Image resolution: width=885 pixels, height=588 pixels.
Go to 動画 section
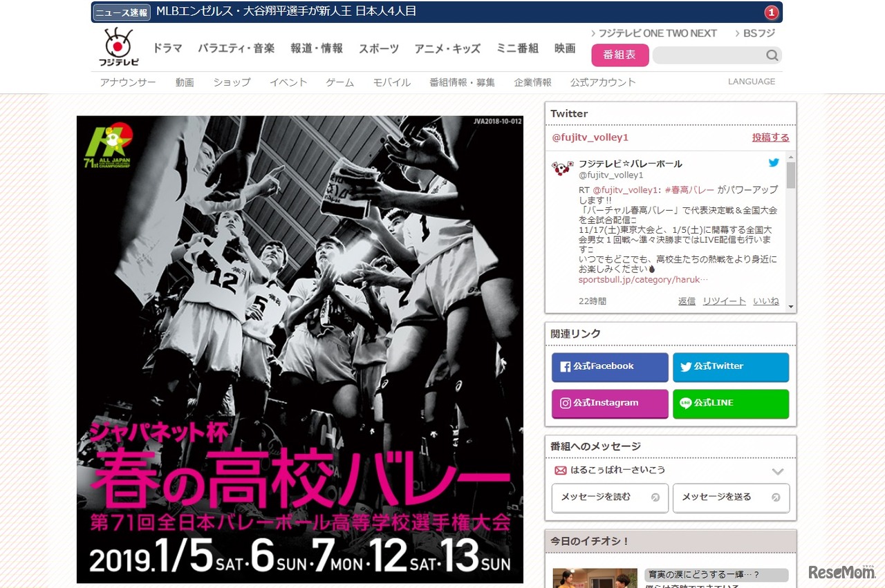click(185, 82)
